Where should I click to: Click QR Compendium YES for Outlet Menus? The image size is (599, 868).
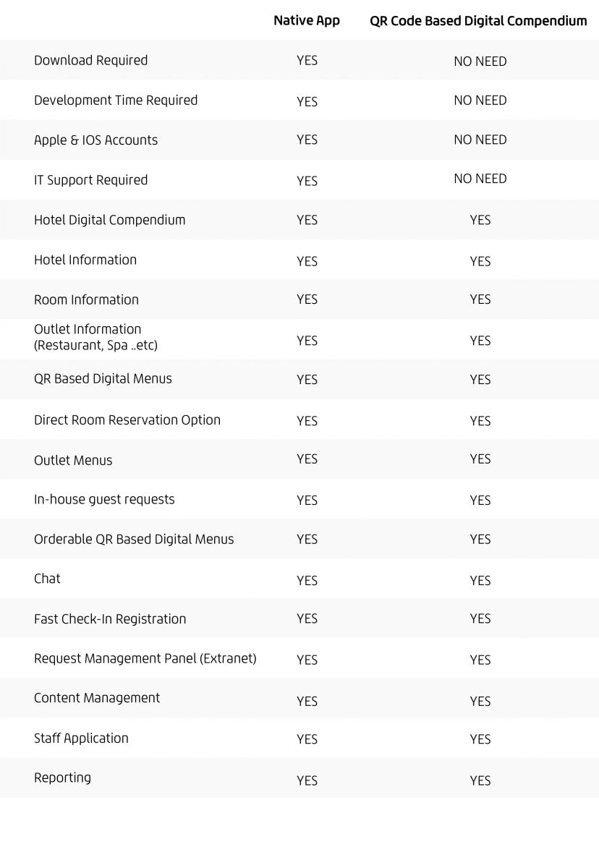[x=480, y=459]
